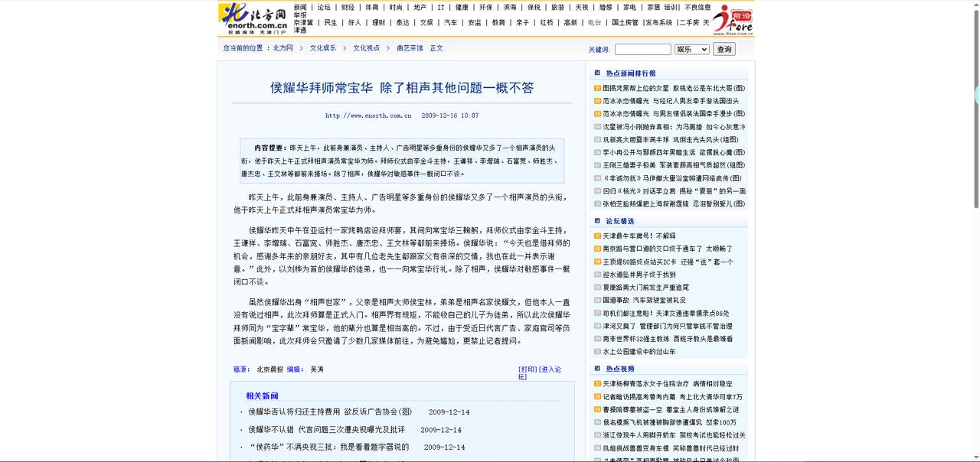Click the 查询 search button
This screenshot has height=462, width=980.
coord(724,49)
